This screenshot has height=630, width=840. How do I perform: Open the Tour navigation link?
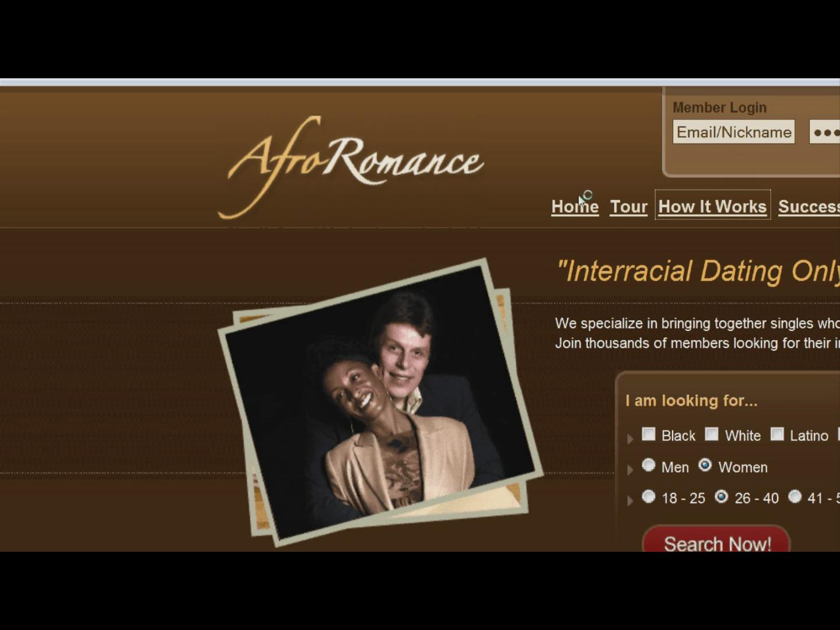point(628,206)
